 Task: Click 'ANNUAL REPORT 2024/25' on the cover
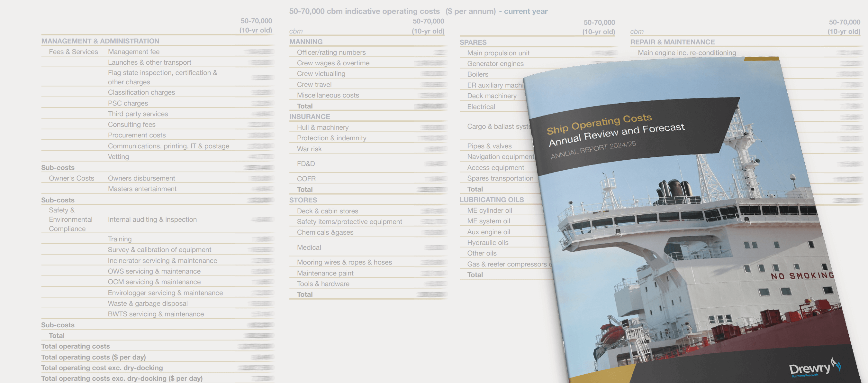pos(593,150)
